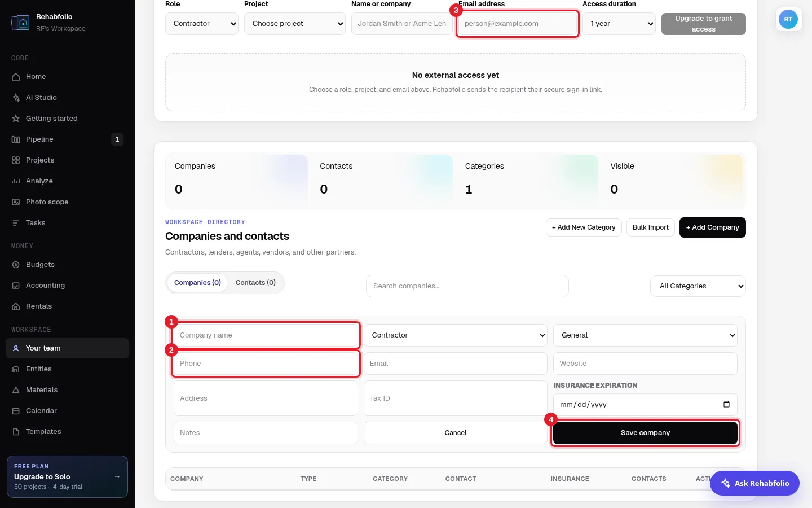
Task: Click the Upgrade to grant access button
Action: click(704, 24)
